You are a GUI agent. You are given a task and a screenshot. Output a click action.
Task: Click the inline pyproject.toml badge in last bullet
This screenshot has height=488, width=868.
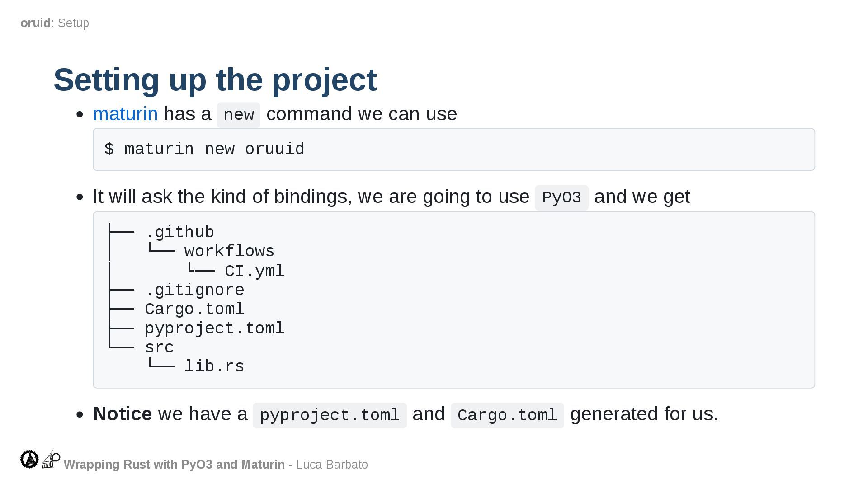pos(330,415)
